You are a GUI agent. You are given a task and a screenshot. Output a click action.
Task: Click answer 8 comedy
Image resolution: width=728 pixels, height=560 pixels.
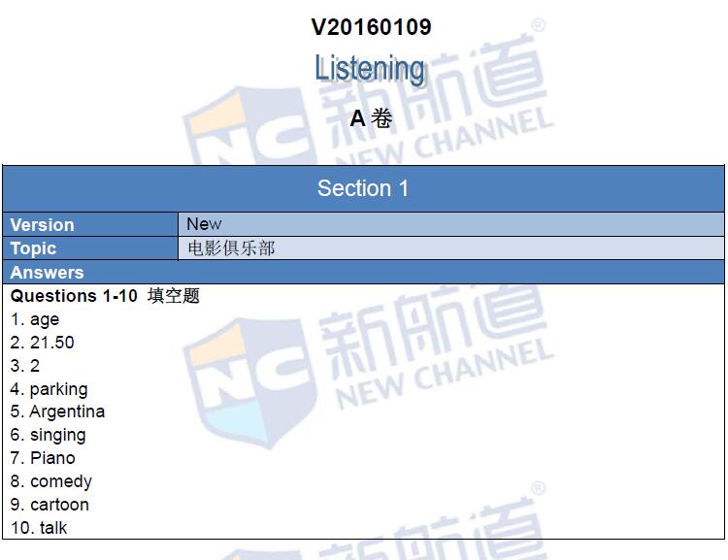pyautogui.click(x=51, y=481)
